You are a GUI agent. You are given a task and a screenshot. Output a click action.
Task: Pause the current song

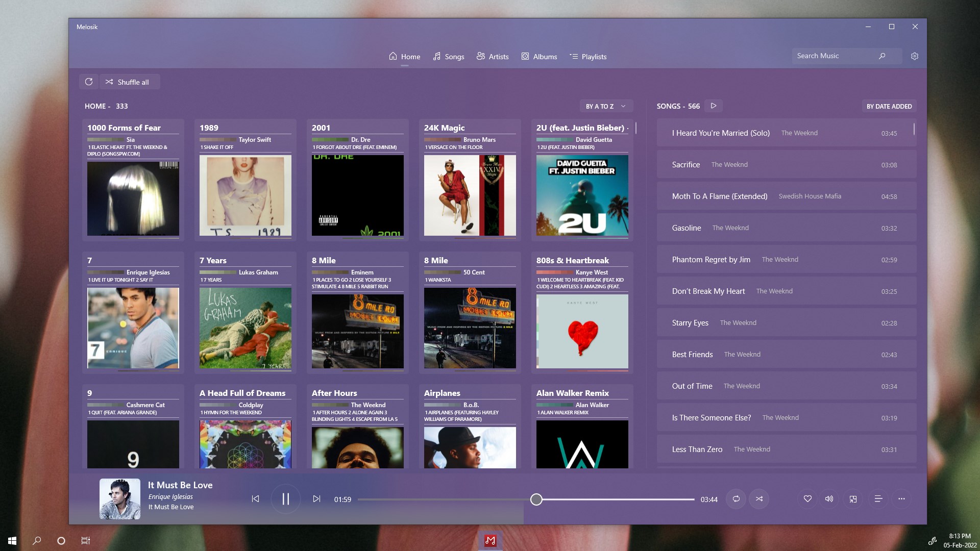point(286,499)
